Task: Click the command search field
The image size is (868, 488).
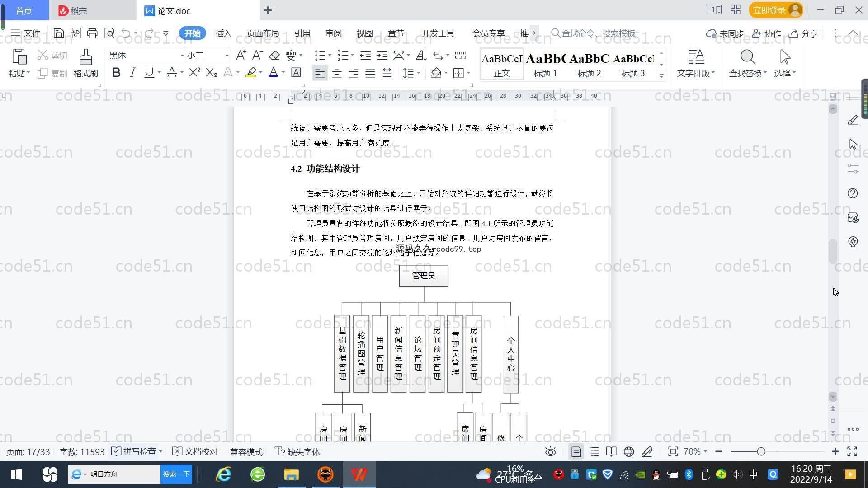Action: pyautogui.click(x=593, y=33)
